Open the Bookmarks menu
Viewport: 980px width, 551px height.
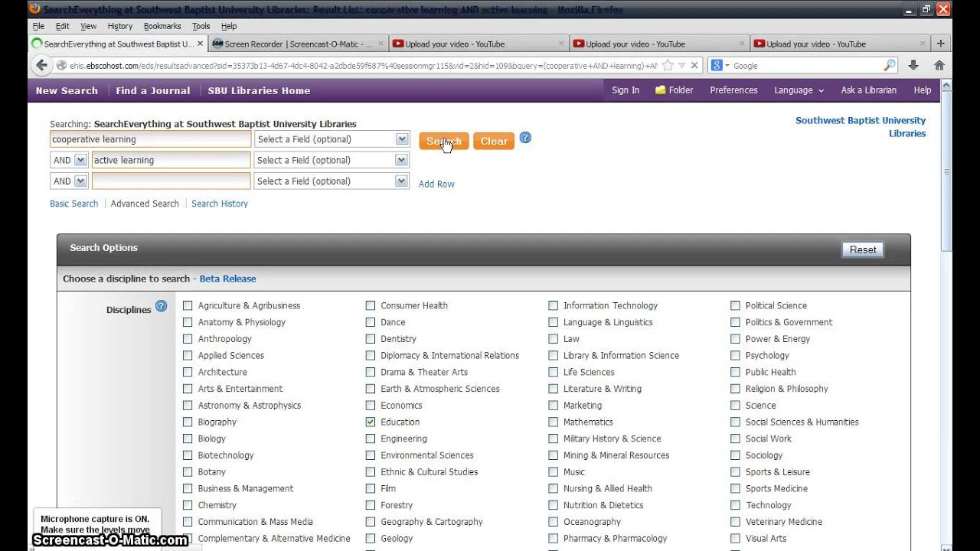(162, 26)
